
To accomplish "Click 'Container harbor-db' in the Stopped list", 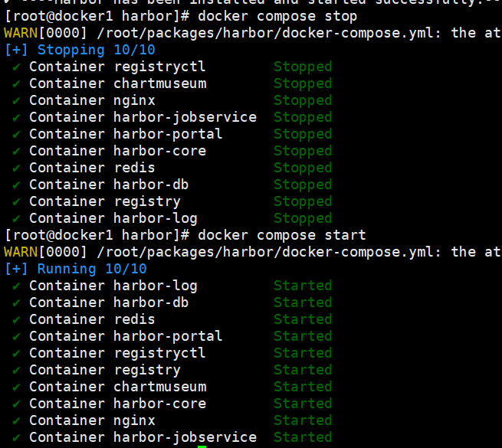I will tap(109, 185).
